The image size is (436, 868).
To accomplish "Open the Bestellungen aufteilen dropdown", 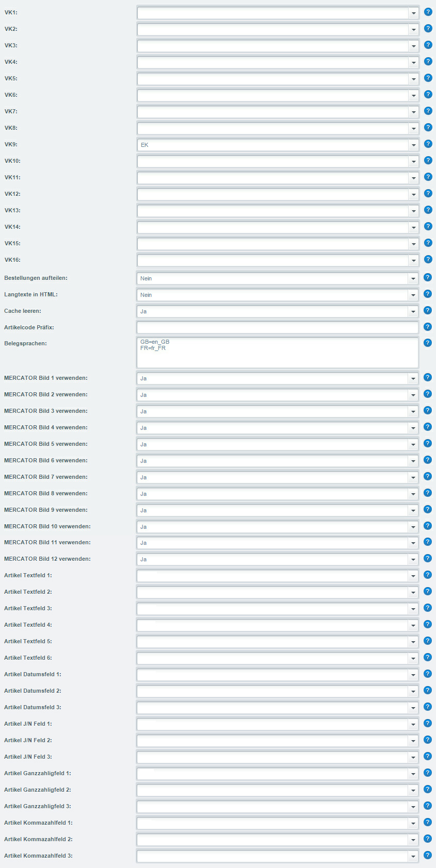I will pyautogui.click(x=278, y=278).
